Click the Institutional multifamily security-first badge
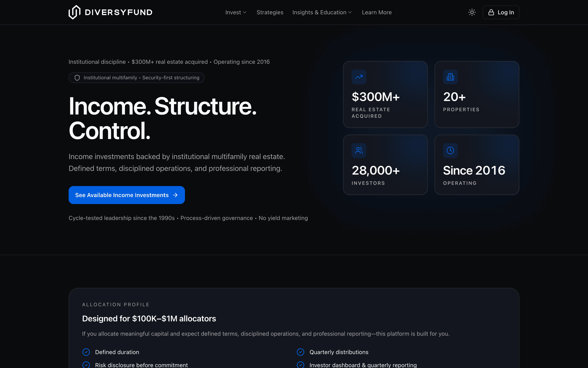Screen dimensions: 588x368 (x=136, y=78)
